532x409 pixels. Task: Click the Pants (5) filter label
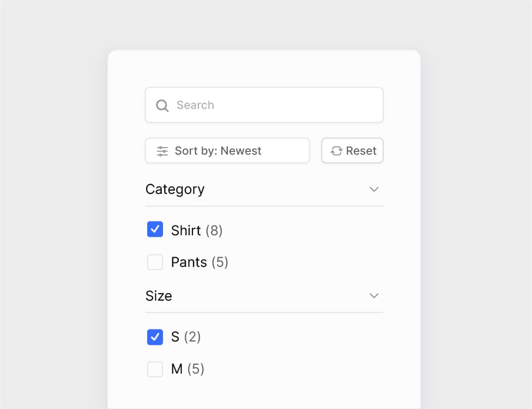pos(200,262)
